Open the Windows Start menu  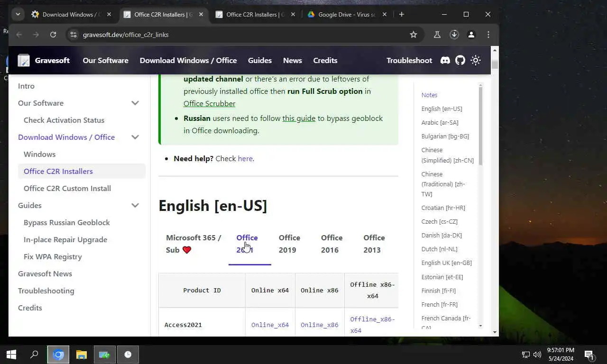pyautogui.click(x=11, y=355)
